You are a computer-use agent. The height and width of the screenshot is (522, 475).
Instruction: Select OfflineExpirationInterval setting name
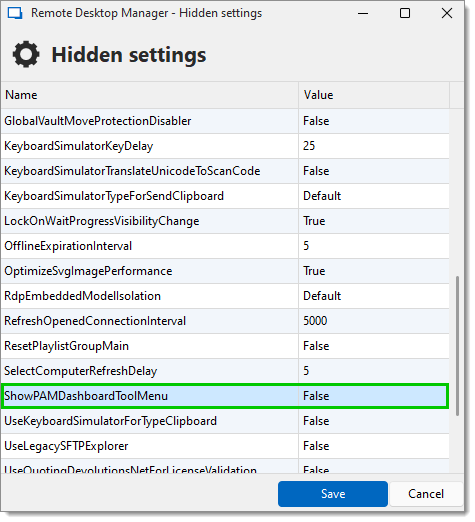pyautogui.click(x=68, y=247)
